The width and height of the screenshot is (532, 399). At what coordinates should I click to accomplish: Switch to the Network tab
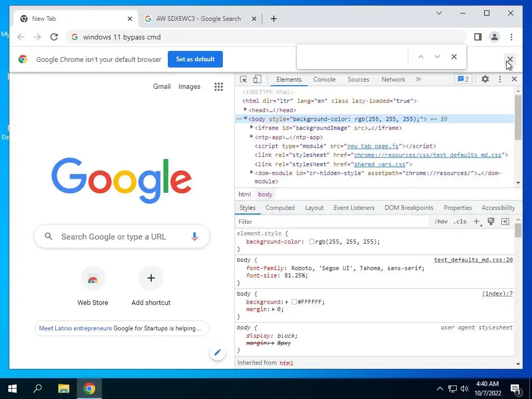click(x=393, y=79)
